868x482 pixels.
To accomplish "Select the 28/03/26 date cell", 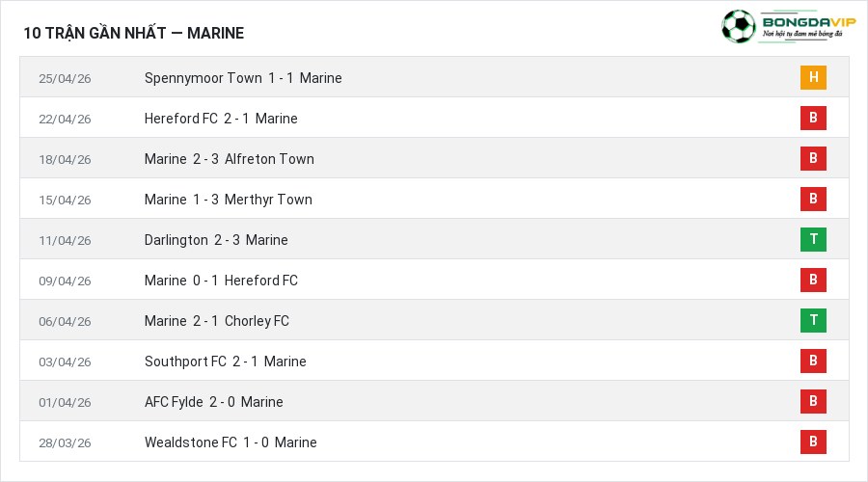I will tap(65, 442).
